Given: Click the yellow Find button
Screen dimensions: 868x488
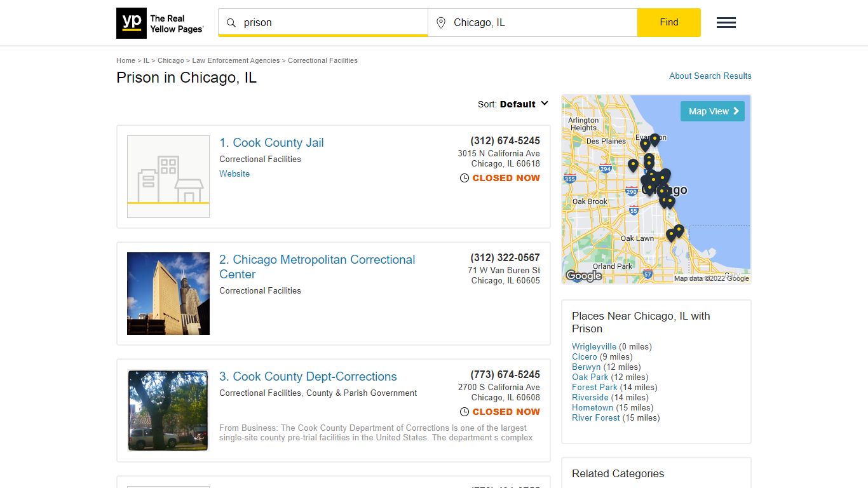Looking at the screenshot, I should (x=669, y=22).
